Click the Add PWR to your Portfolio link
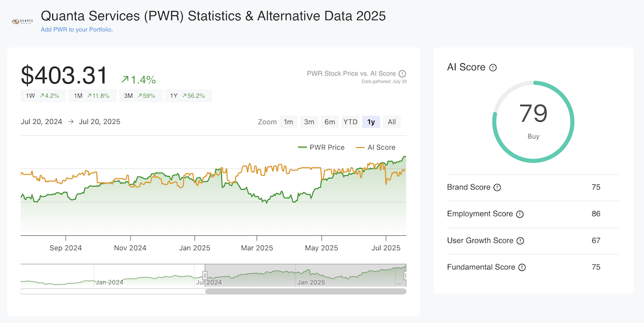The width and height of the screenshot is (644, 323). click(x=76, y=30)
